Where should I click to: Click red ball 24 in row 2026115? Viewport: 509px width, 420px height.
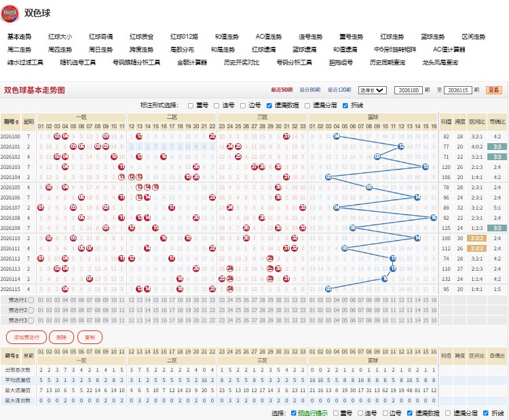pos(230,289)
